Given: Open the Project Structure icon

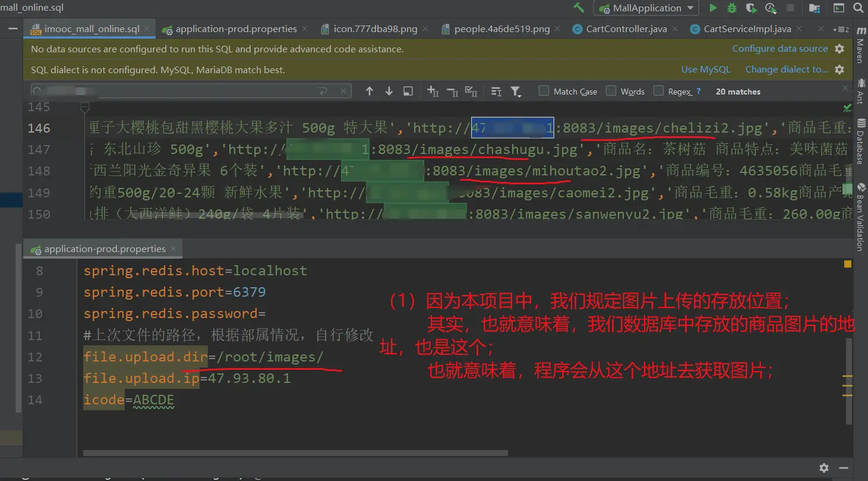Looking at the screenshot, I should click(814, 8).
